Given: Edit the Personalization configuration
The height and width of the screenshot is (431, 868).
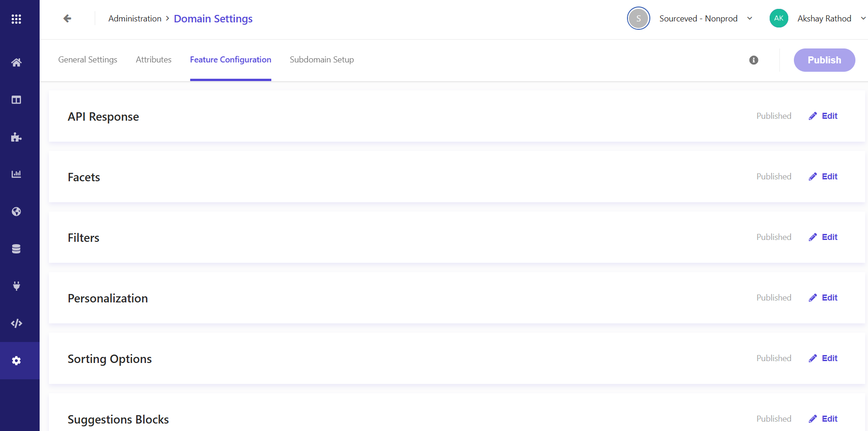Looking at the screenshot, I should tap(823, 298).
